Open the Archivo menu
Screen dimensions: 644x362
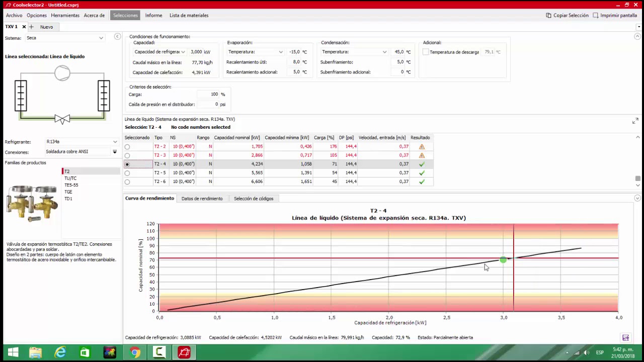tap(14, 15)
